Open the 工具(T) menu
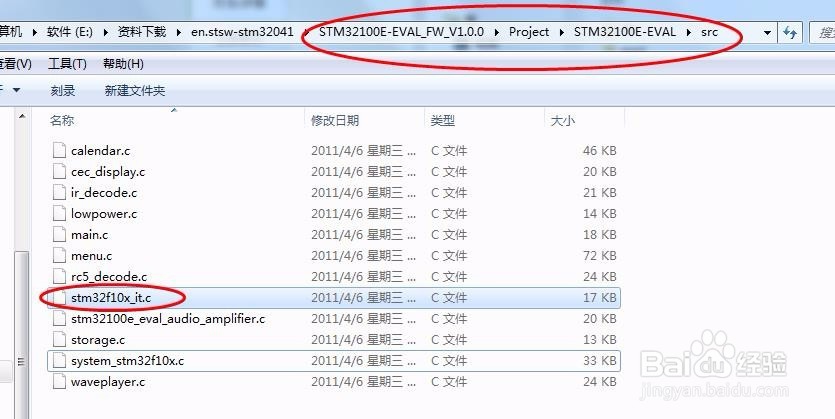Screen dimensions: 835x419 pos(67,64)
